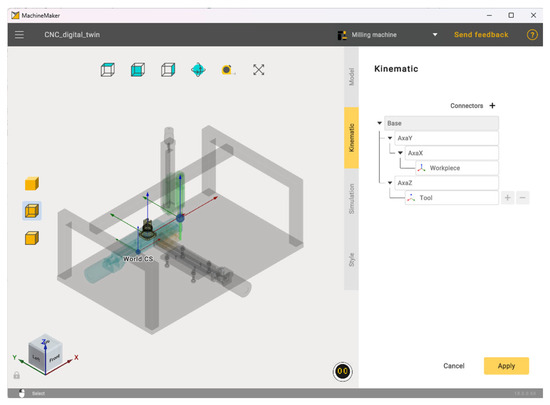The image size is (550, 405).
Task: Select the solid cyan cube view icon
Action: point(138,69)
